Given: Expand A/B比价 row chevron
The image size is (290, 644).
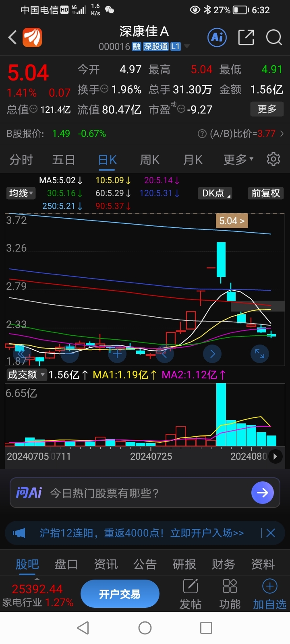Looking at the screenshot, I should [282, 134].
